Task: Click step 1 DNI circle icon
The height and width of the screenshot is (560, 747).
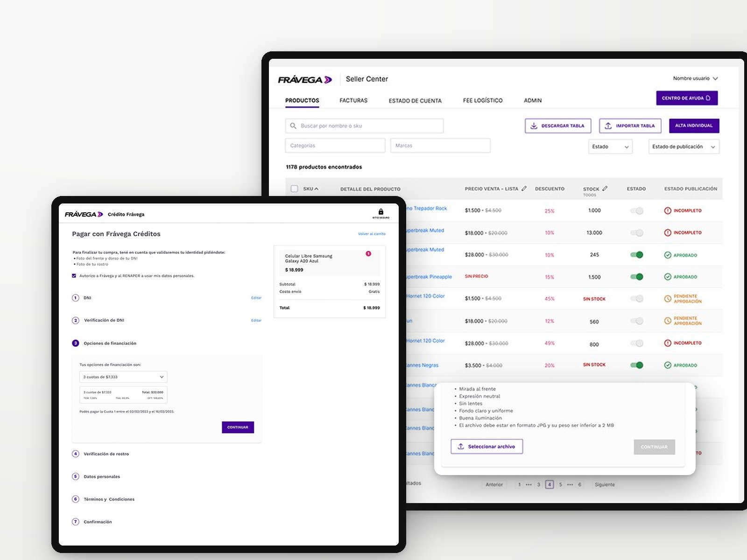Action: tap(76, 298)
